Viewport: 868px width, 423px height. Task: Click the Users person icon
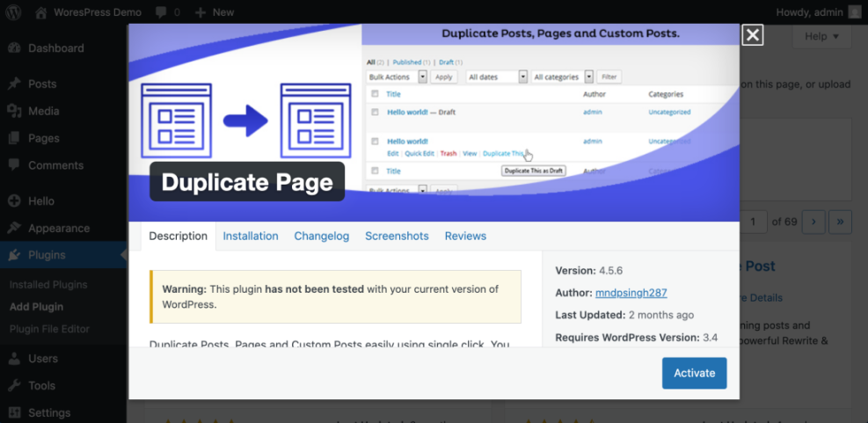[x=14, y=359]
